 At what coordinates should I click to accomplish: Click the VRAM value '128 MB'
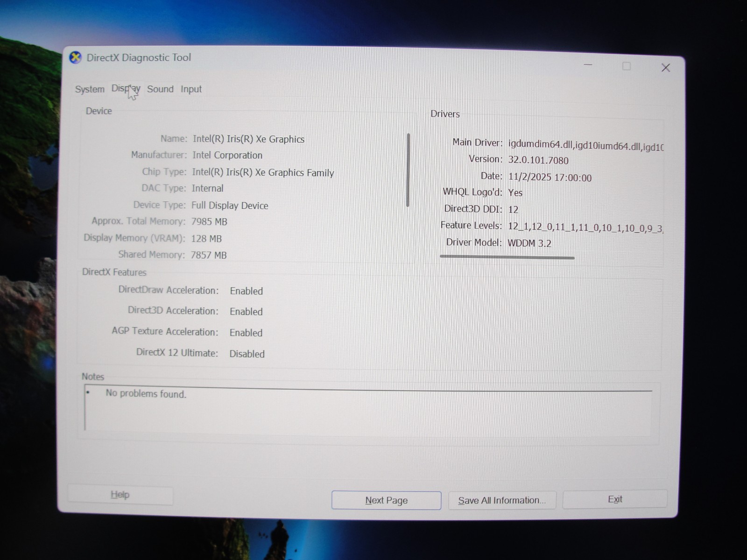(206, 238)
